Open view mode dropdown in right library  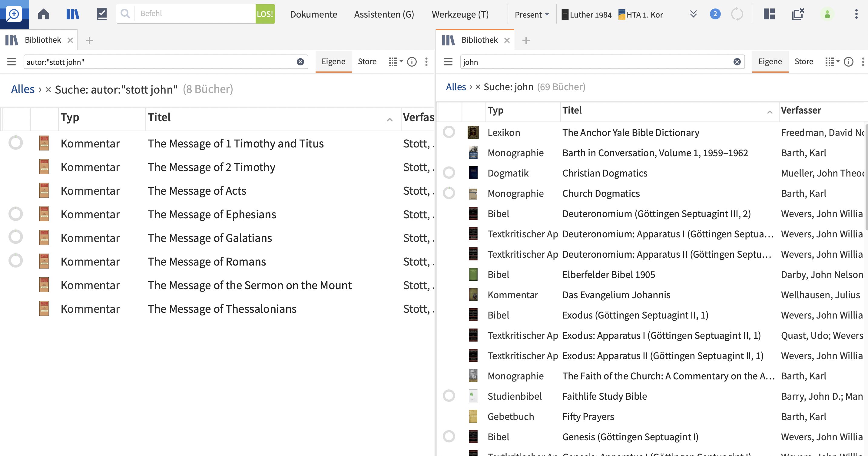[832, 62]
